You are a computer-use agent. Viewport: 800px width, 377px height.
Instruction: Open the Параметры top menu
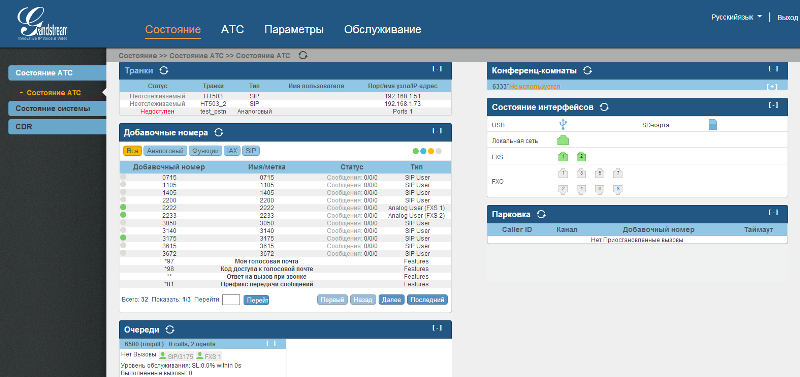click(294, 30)
